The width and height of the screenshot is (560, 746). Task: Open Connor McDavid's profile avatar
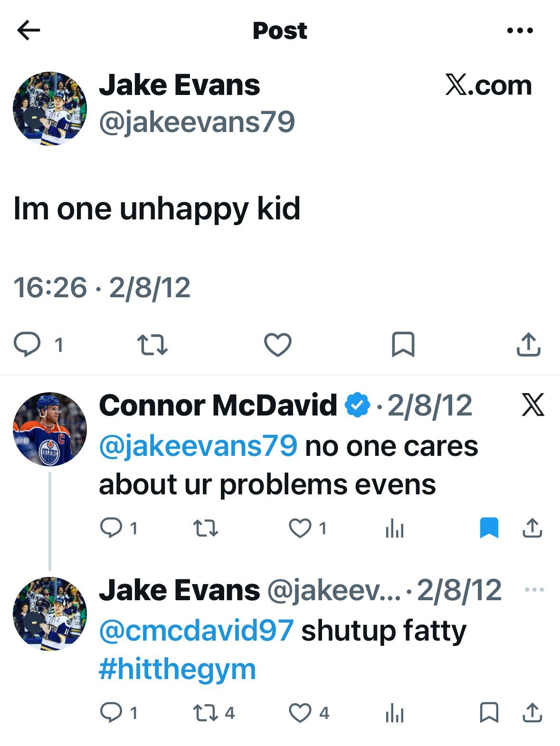tap(50, 429)
